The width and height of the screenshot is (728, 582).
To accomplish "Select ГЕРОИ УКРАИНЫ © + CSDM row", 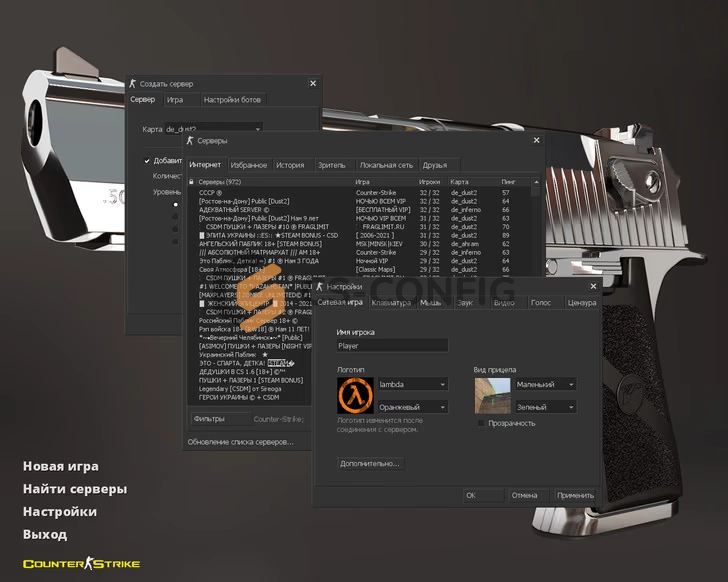I will point(251,397).
